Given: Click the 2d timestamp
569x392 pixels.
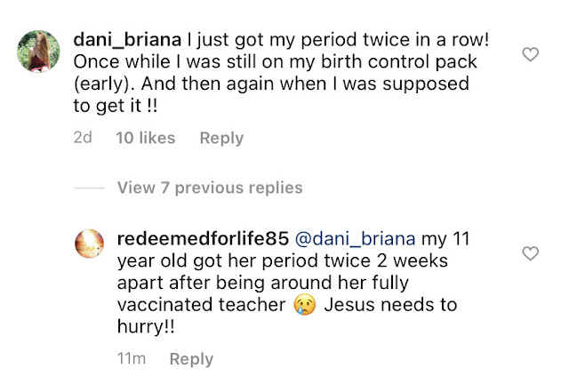Looking at the screenshot, I should [x=83, y=138].
